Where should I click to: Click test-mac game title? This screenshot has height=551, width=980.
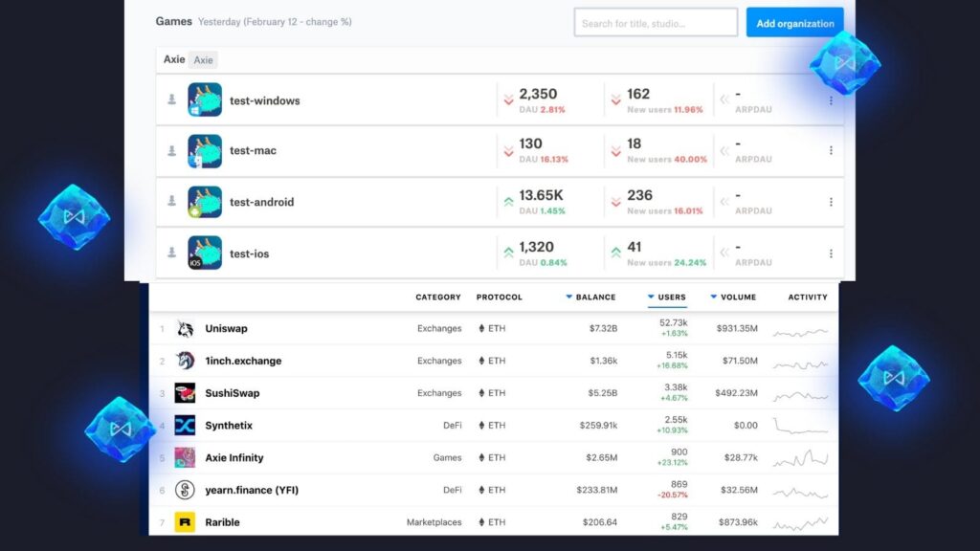point(253,150)
